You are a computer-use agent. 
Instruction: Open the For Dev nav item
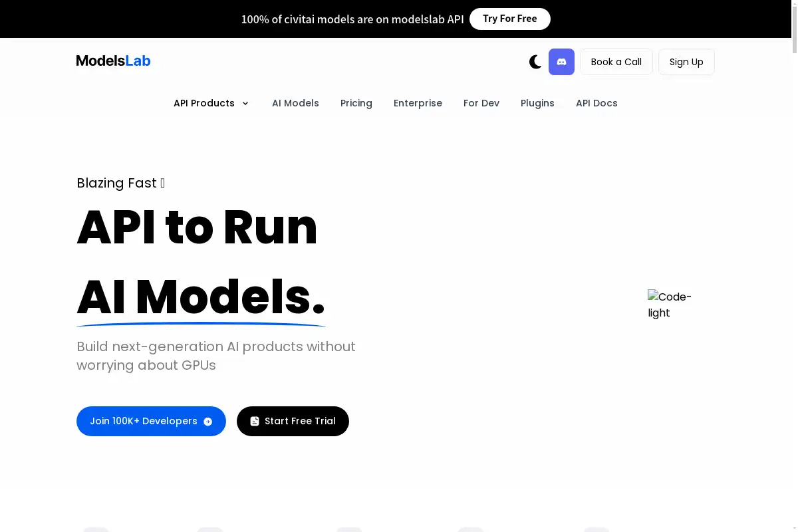click(481, 103)
